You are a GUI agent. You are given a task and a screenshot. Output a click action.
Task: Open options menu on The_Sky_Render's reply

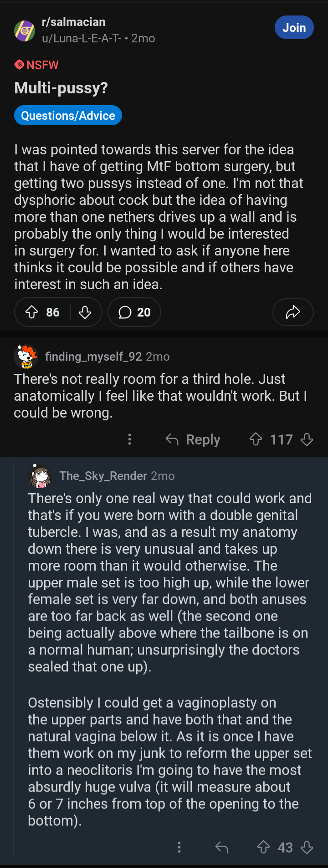[x=179, y=847]
